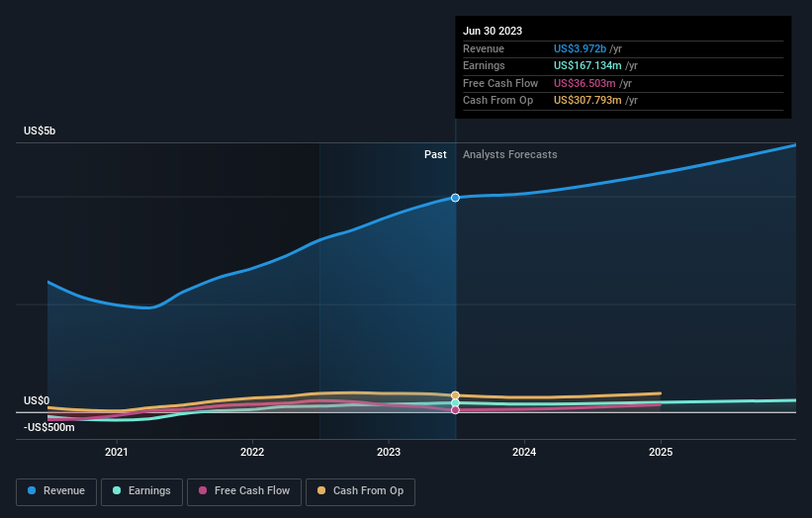The image size is (812, 518).
Task: Select the teal Earnings data point marker
Action: pyautogui.click(x=455, y=402)
